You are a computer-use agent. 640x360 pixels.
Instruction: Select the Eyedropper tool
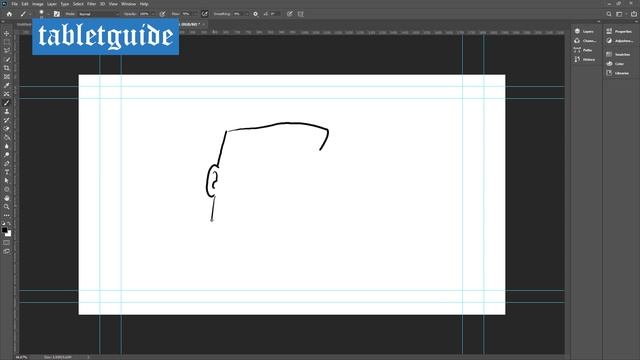point(7,85)
